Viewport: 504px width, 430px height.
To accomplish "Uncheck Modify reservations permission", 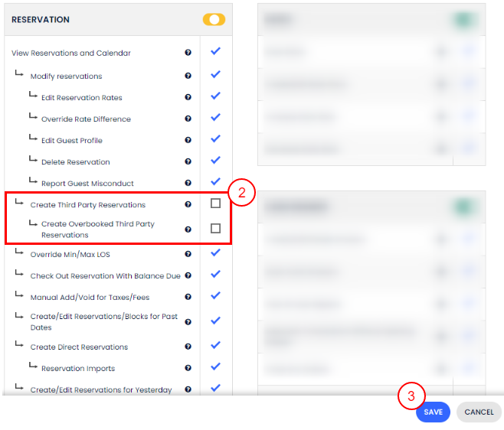I will click(x=215, y=74).
